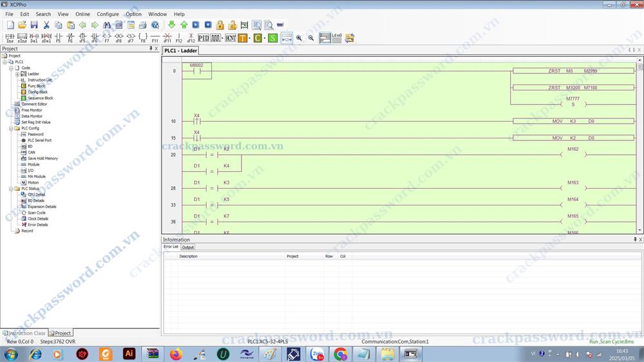Open Free Monitor in the project tree
The image size is (644, 362).
pyautogui.click(x=32, y=110)
